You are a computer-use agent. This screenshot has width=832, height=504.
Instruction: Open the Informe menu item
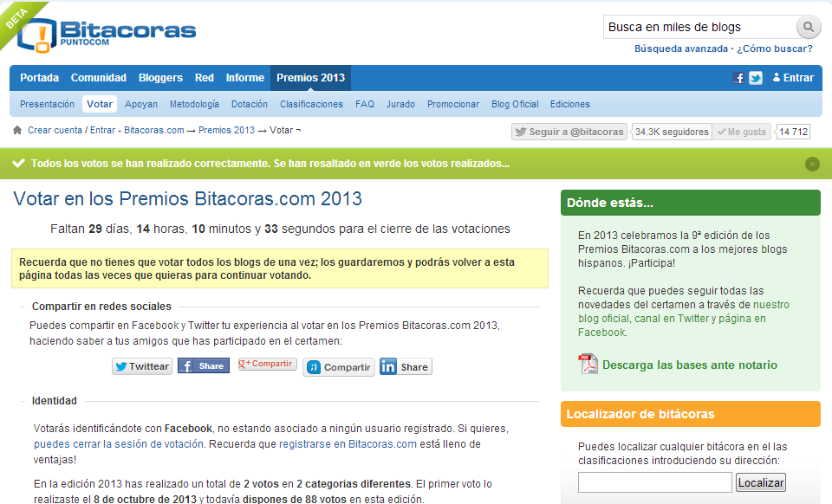click(x=245, y=78)
